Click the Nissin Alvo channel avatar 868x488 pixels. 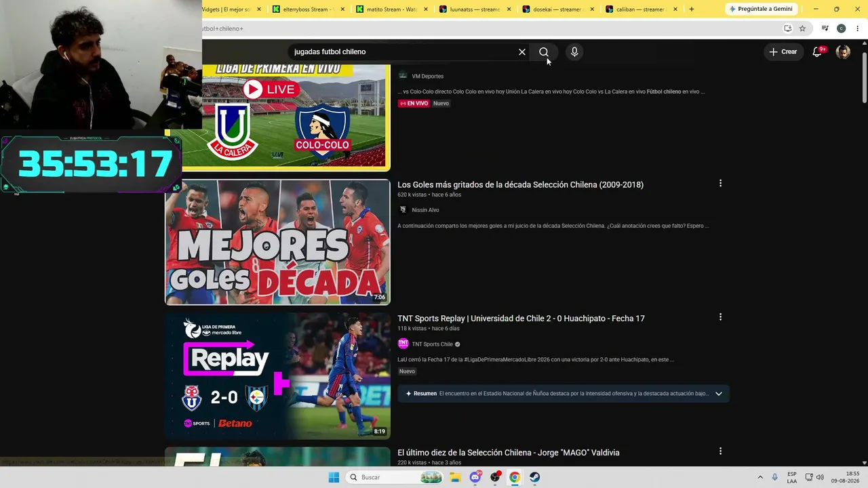403,210
